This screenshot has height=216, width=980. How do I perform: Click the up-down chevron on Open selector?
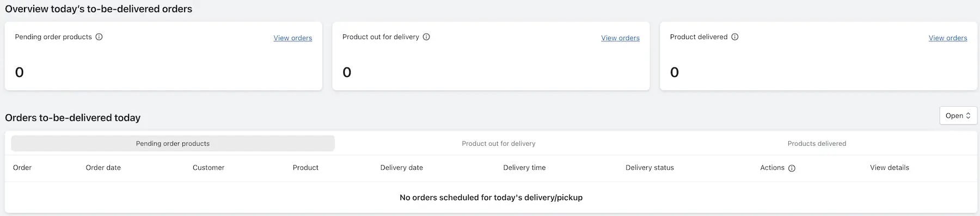(x=968, y=115)
